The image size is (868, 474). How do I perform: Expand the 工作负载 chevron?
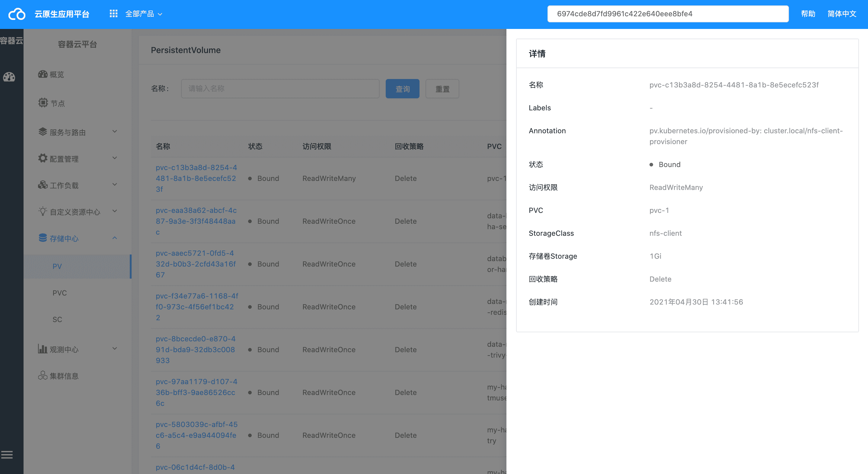[x=115, y=185]
